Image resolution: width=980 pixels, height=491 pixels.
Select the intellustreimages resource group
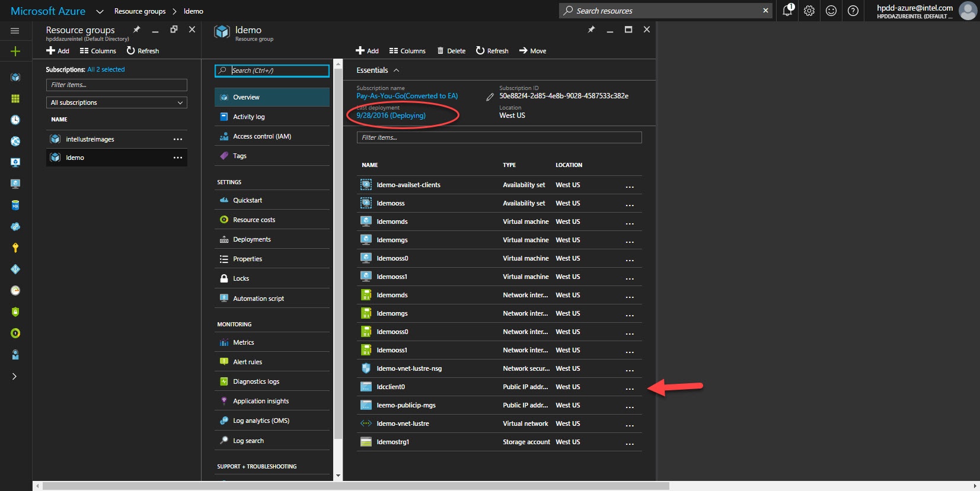[x=117, y=139]
